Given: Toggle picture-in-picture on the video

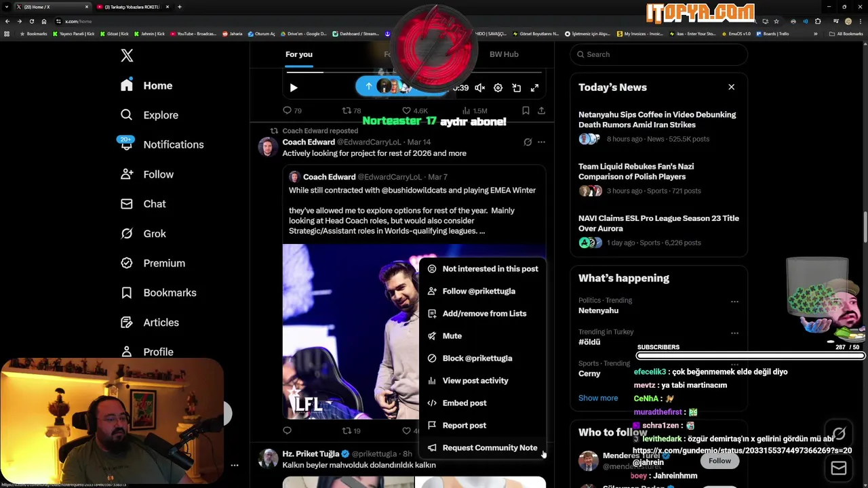Looking at the screenshot, I should 516,87.
